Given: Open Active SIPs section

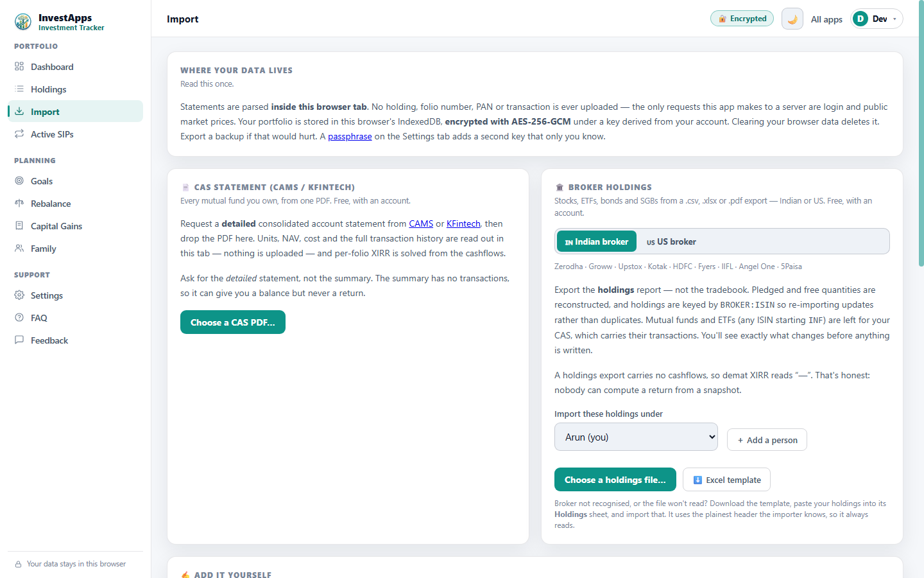Looking at the screenshot, I should click(75, 134).
